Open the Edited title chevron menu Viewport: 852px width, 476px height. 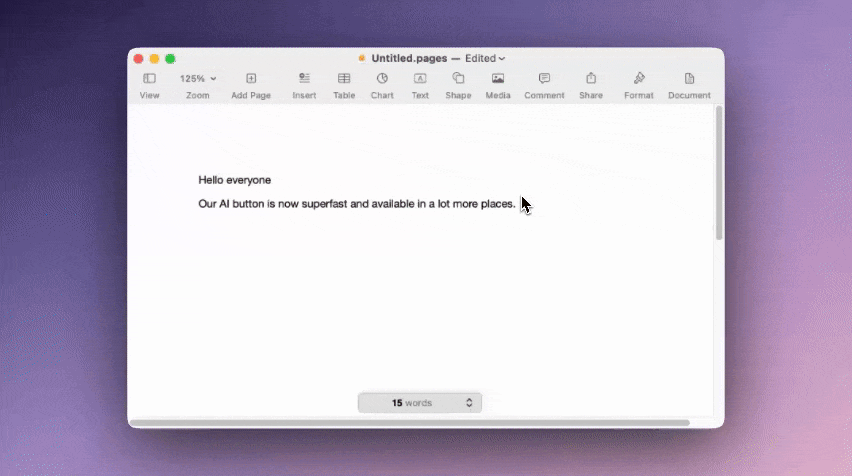(x=485, y=58)
